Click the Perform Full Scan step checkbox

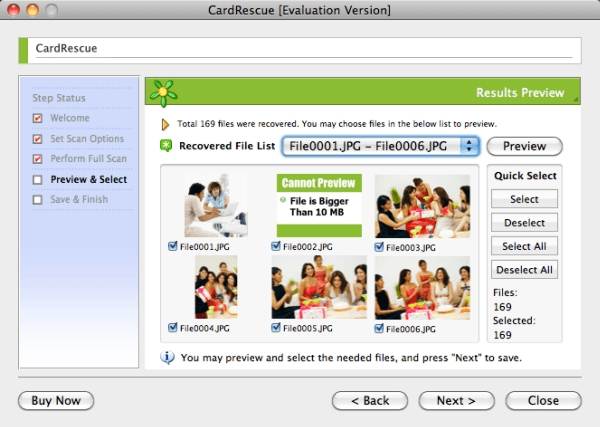pos(38,159)
